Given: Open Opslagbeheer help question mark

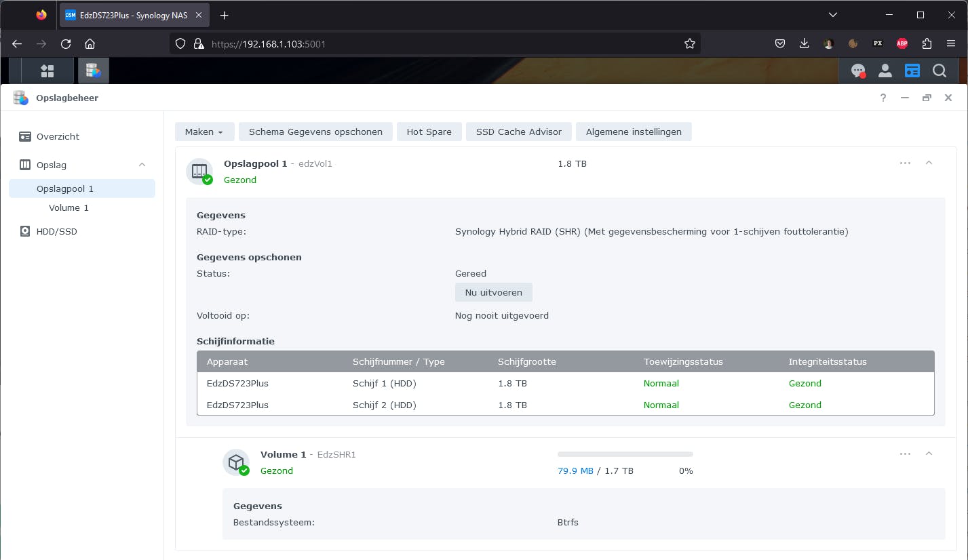Looking at the screenshot, I should click(883, 98).
